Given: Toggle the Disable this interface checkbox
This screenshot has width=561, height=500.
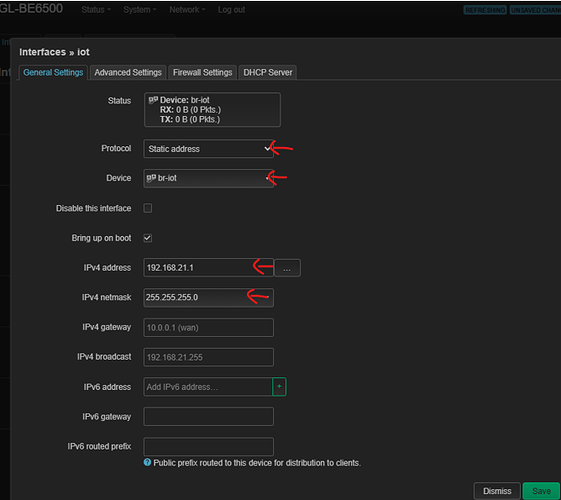Looking at the screenshot, I should coord(148,208).
